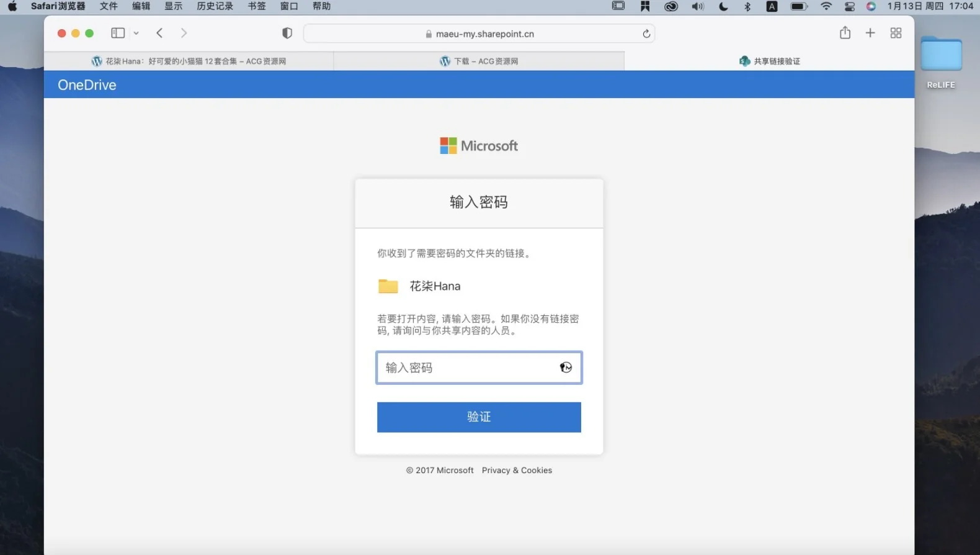Click the 花柒Hana folder name
The width and height of the screenshot is (980, 555).
point(435,286)
